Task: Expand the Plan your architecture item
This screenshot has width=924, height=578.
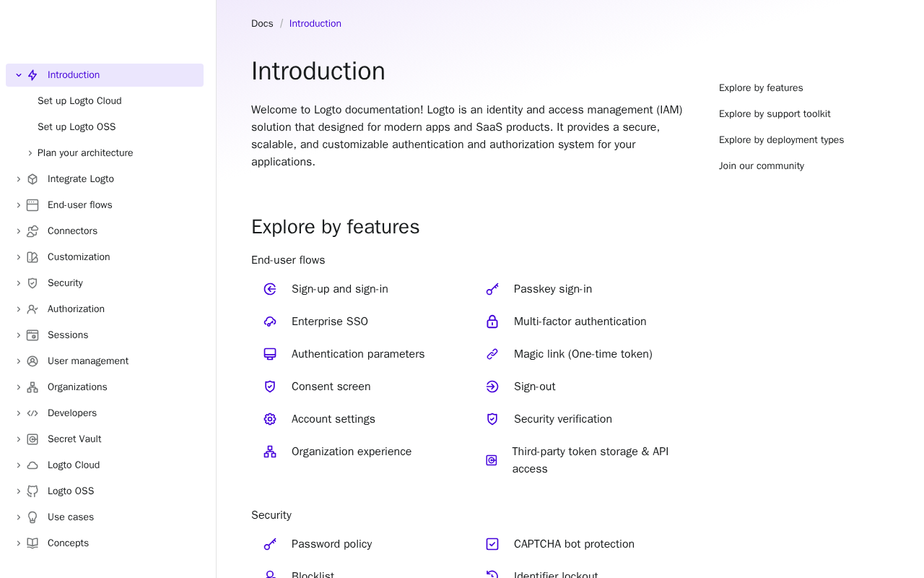Action: coord(30,153)
